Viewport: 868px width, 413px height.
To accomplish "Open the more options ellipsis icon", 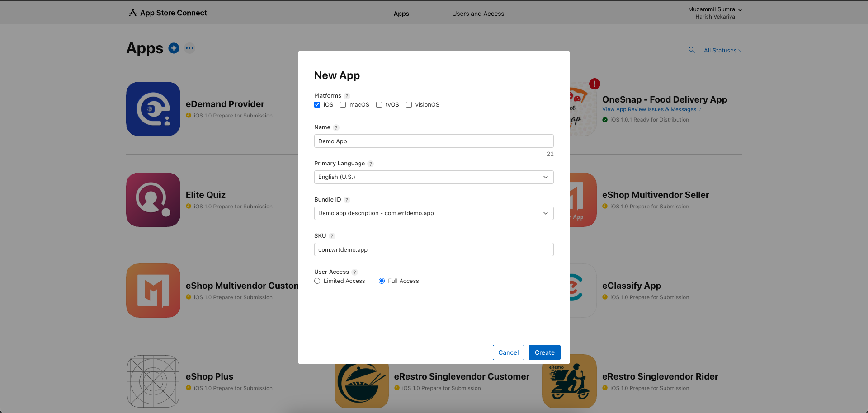I will 189,48.
